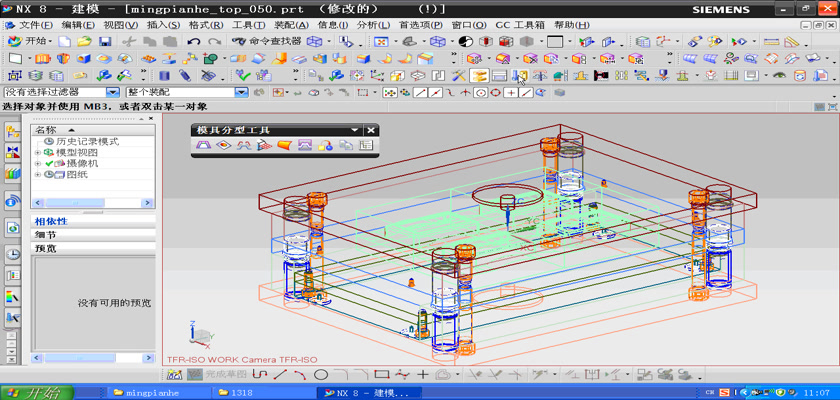Click the spring icon in third toolbar row
The height and width of the screenshot is (400, 840).
(185, 76)
